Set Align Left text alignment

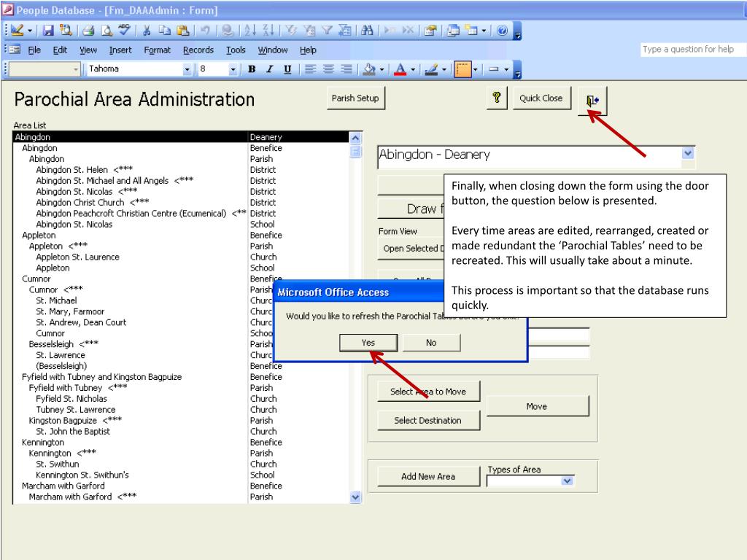310,69
